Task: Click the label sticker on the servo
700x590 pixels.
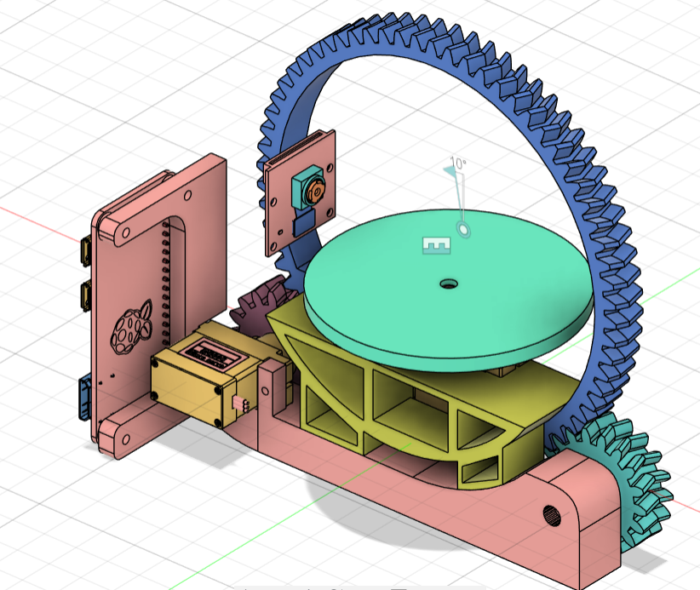Action: (x=209, y=353)
